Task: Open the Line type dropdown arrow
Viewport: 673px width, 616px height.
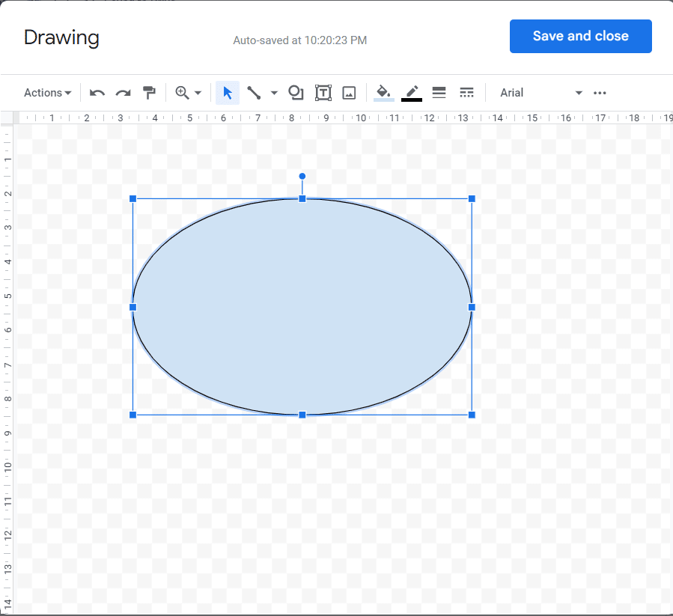Action: tap(274, 93)
